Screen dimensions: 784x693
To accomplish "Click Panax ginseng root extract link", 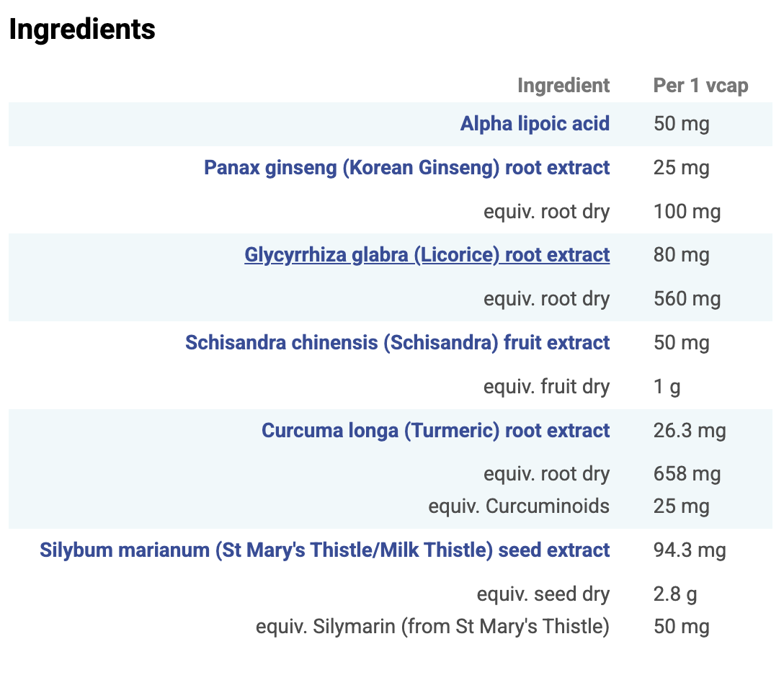I will point(406,168).
